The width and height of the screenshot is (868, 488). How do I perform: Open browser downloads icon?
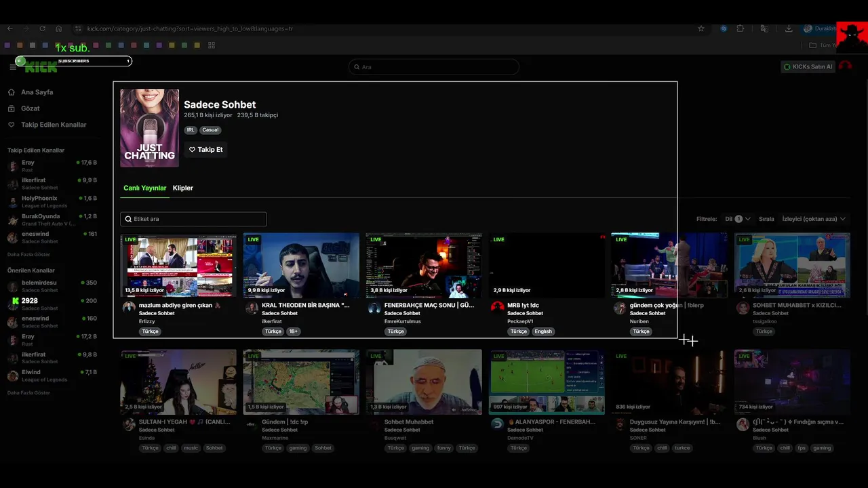789,28
